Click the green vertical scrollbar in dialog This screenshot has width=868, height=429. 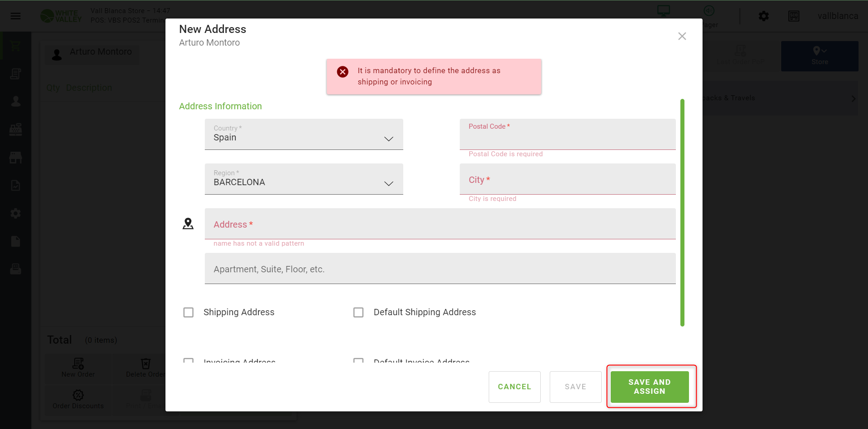click(682, 212)
